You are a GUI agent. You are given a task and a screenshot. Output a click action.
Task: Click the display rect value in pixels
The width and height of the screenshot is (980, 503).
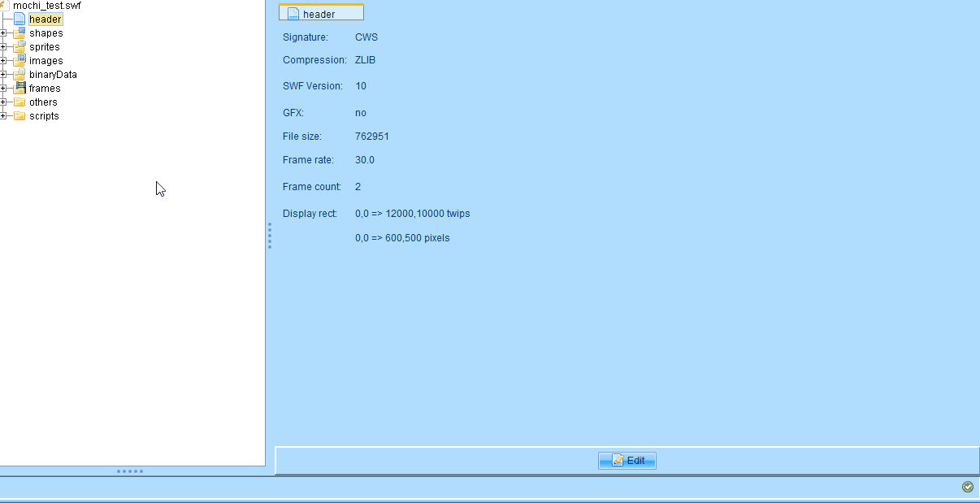tap(402, 238)
